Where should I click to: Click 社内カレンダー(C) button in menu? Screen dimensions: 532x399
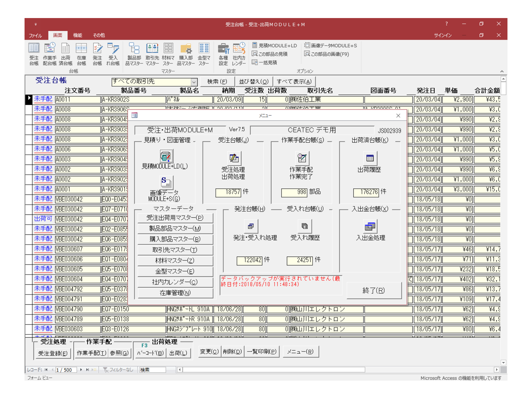click(x=175, y=282)
